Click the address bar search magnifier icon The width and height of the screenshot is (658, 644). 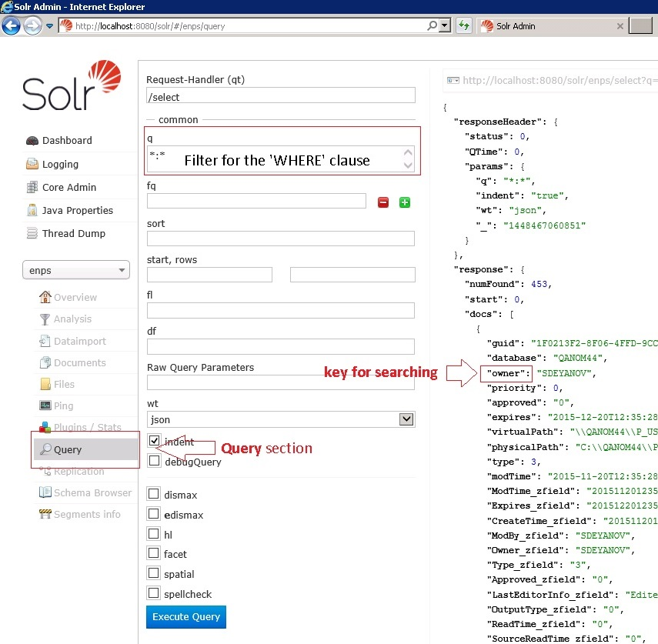432,25
